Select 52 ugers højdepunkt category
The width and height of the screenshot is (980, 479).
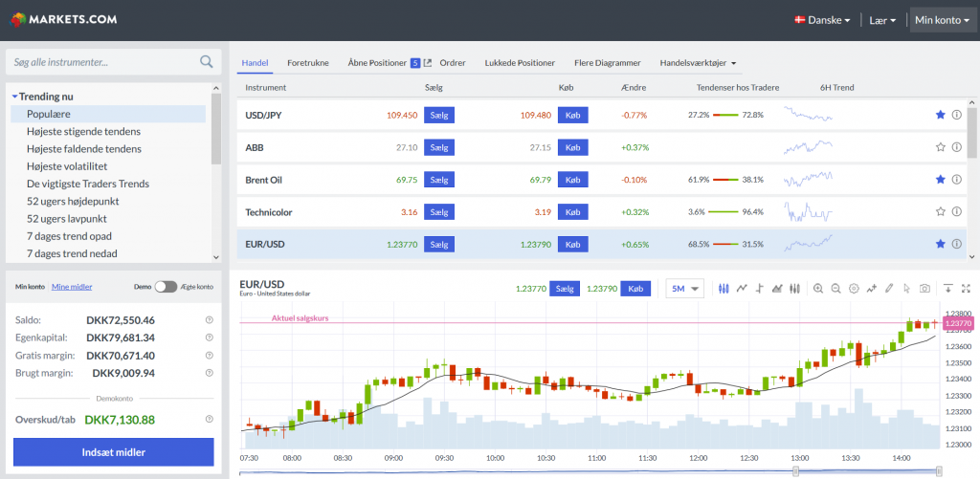[x=73, y=201]
